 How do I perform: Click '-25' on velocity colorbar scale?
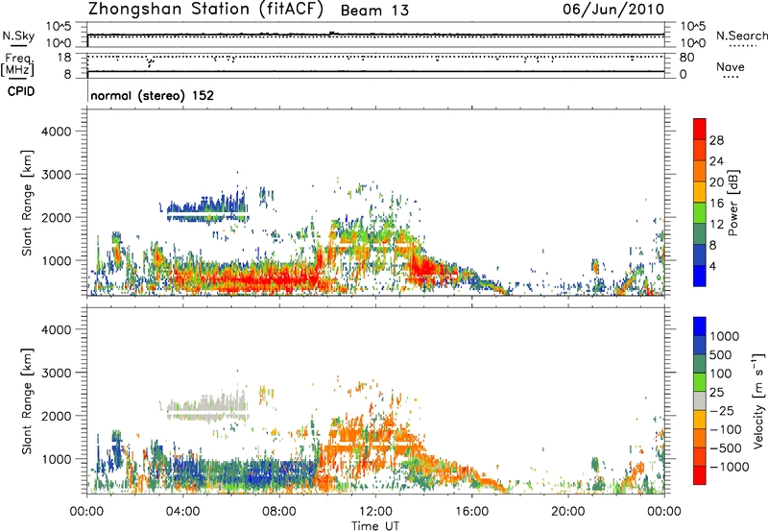[x=724, y=411]
